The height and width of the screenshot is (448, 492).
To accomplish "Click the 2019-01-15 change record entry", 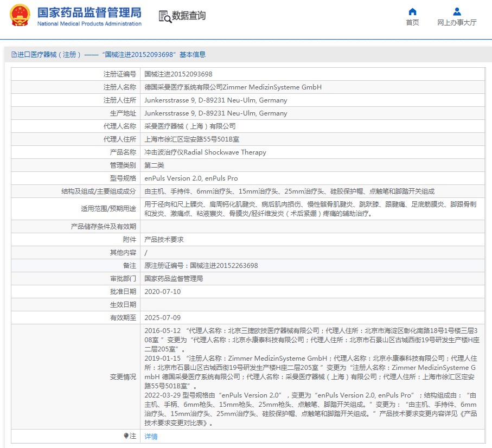I will pos(311,372).
